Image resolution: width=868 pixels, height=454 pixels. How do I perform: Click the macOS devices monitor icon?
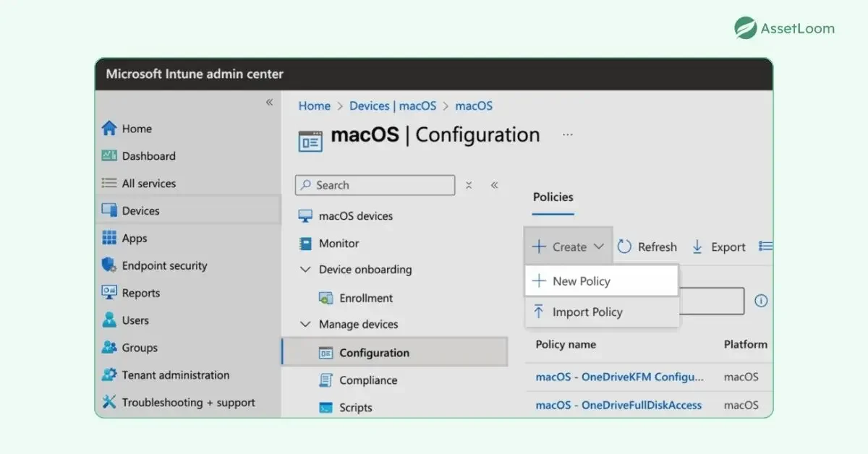pos(305,216)
